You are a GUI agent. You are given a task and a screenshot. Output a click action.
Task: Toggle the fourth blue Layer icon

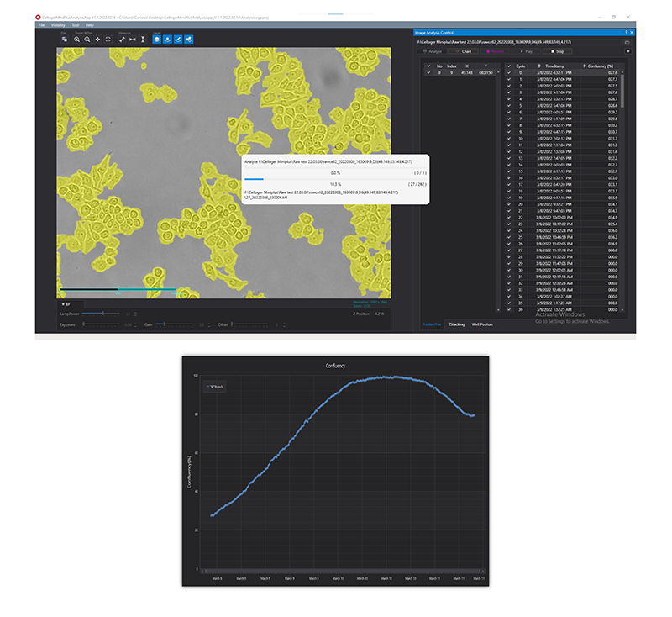click(x=188, y=40)
